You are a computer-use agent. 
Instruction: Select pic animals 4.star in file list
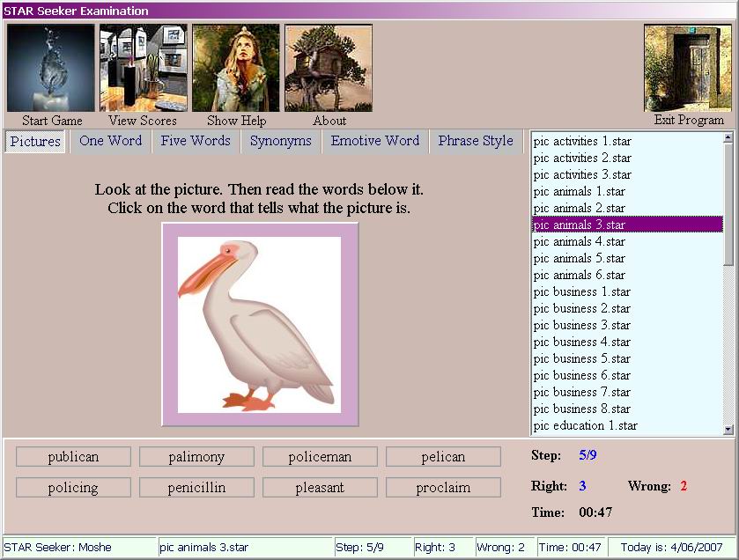(x=580, y=241)
